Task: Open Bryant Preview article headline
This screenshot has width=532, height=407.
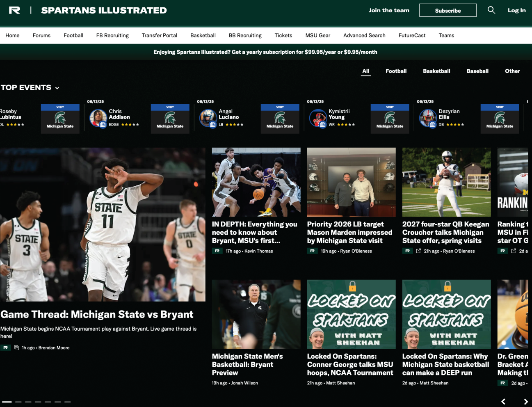Action: pos(247,364)
